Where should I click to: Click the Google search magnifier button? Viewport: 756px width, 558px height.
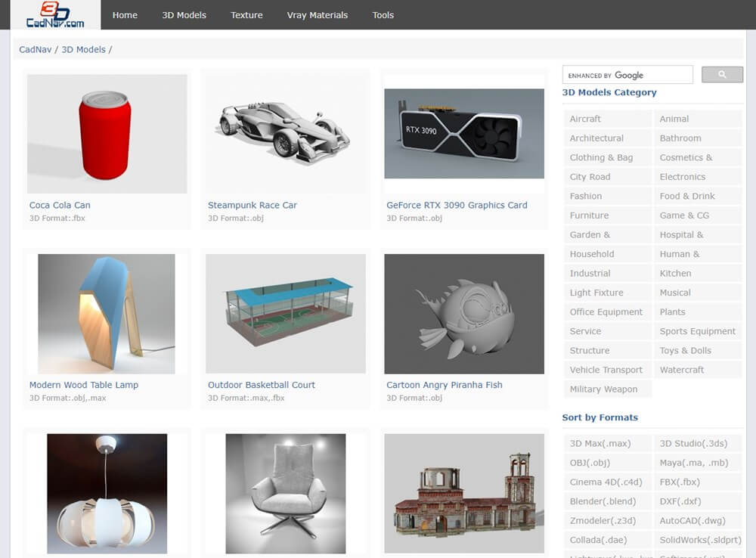[722, 74]
